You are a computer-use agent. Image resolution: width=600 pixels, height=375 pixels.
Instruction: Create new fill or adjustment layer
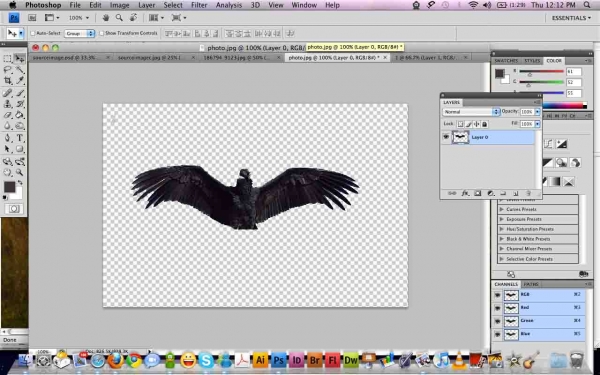(x=491, y=194)
